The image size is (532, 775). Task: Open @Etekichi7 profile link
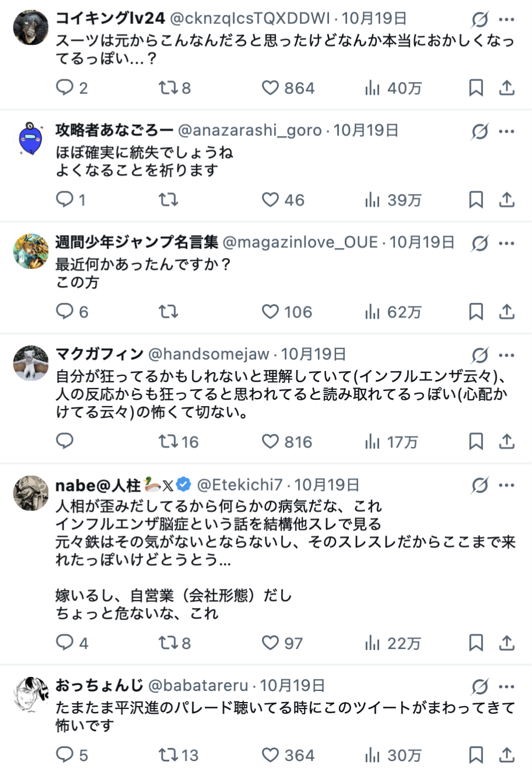coord(240,485)
